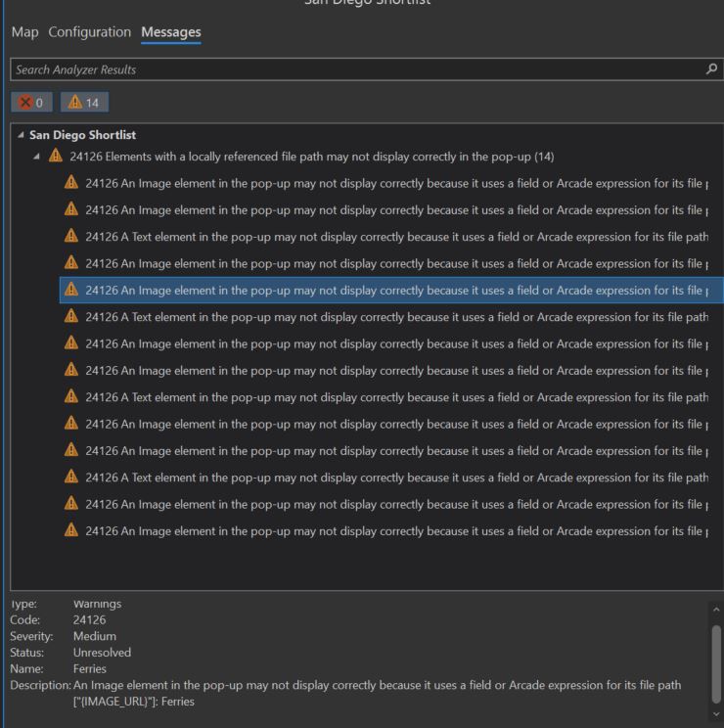This screenshot has width=724, height=728.
Task: Click the warning icon on the highlighted message row
Action: pyautogui.click(x=70, y=290)
